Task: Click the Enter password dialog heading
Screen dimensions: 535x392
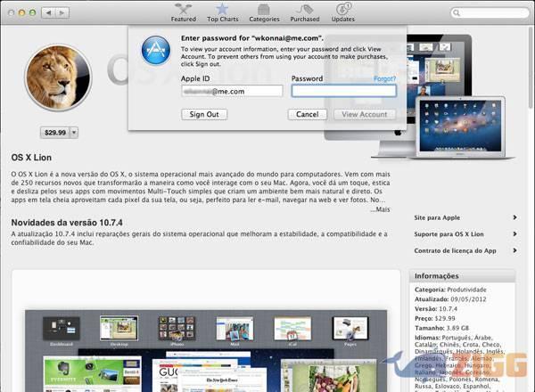Action: click(252, 38)
